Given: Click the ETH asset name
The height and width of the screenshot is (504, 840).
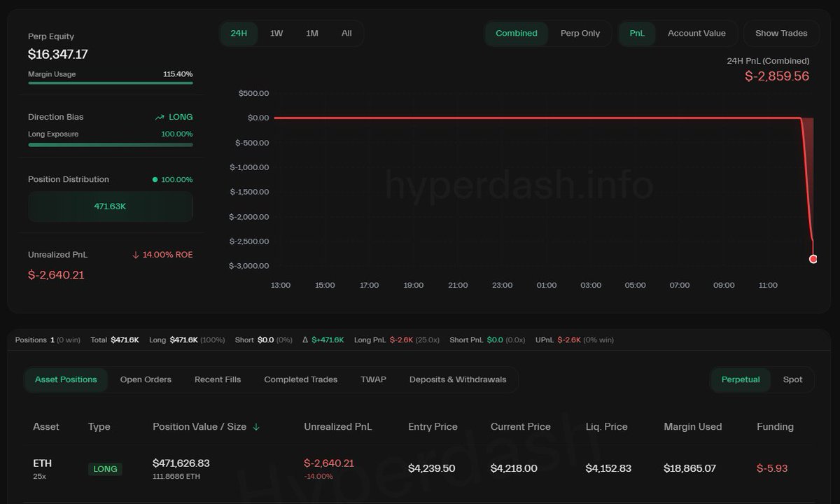Looking at the screenshot, I should tap(43, 463).
